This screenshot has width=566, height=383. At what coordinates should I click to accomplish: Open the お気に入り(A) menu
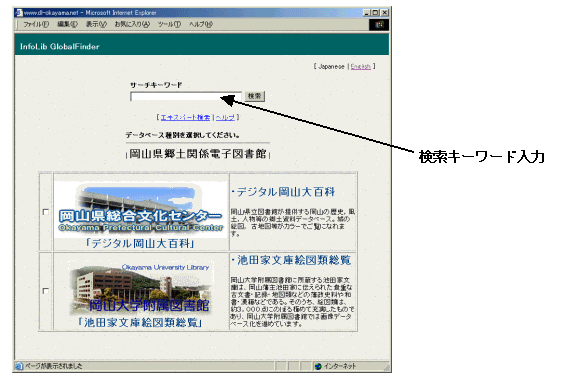[x=132, y=24]
